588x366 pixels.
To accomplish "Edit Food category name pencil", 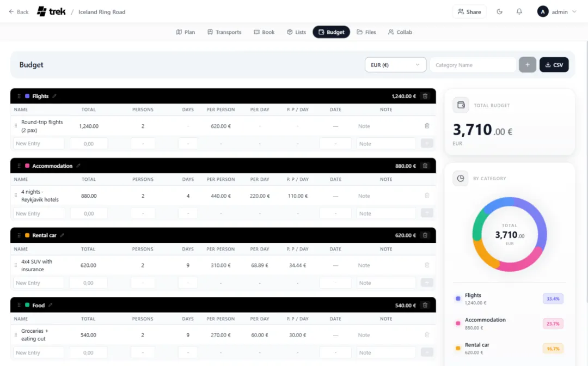I will 50,305.
